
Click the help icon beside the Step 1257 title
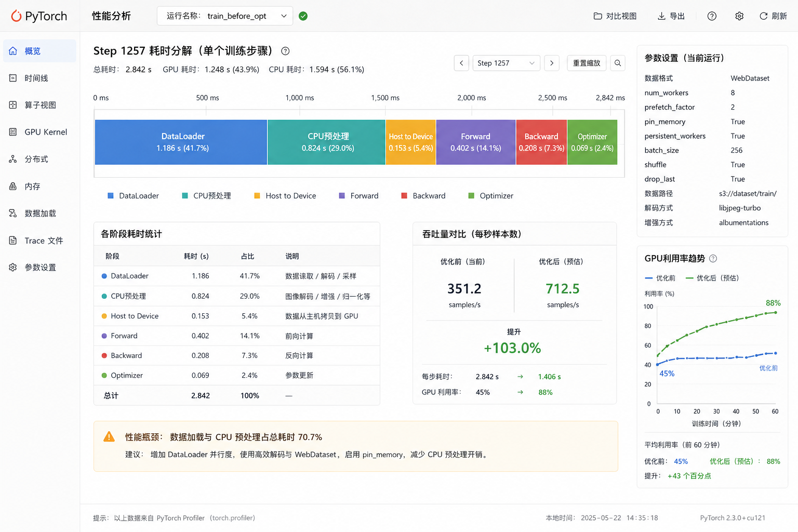click(285, 51)
